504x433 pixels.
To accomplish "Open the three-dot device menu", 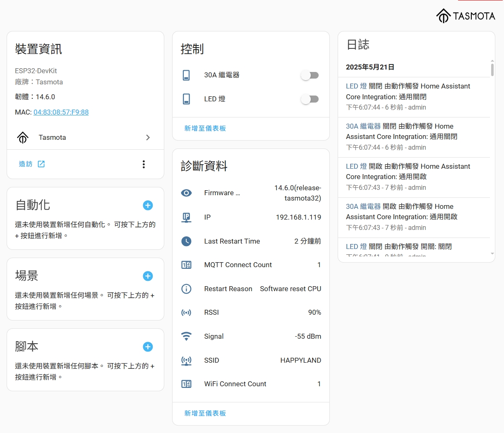I will (x=144, y=164).
